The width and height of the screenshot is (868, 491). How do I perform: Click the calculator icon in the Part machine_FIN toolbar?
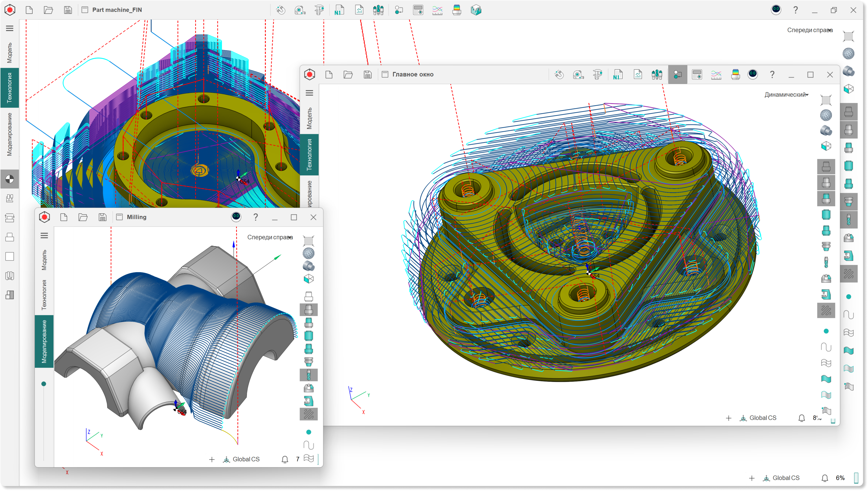coord(418,10)
